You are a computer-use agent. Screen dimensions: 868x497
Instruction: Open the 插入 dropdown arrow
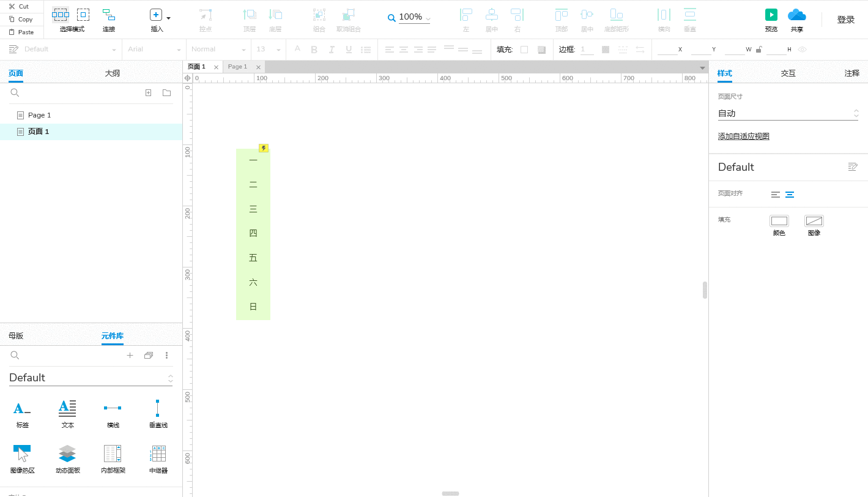pos(168,18)
